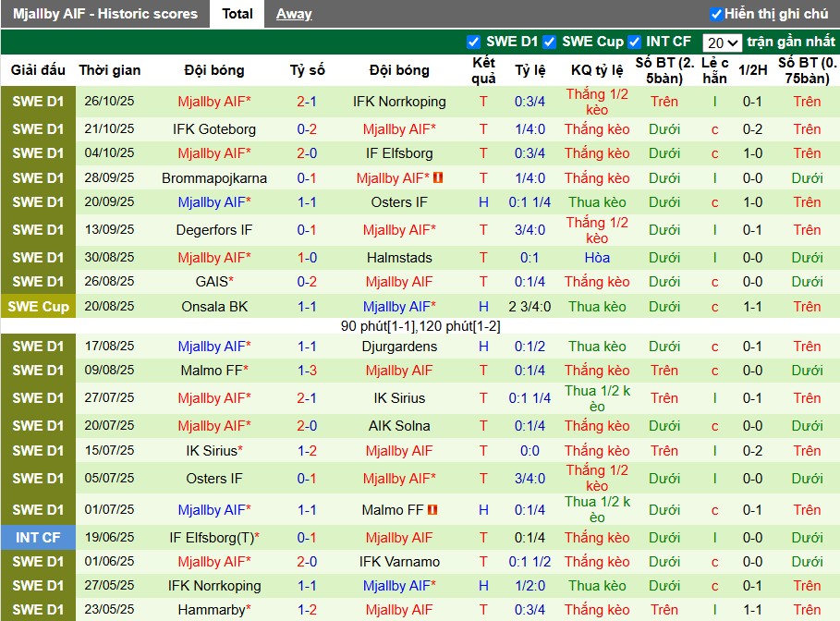Switch to the Away tab
Image resolution: width=840 pixels, height=621 pixels.
coord(294,14)
